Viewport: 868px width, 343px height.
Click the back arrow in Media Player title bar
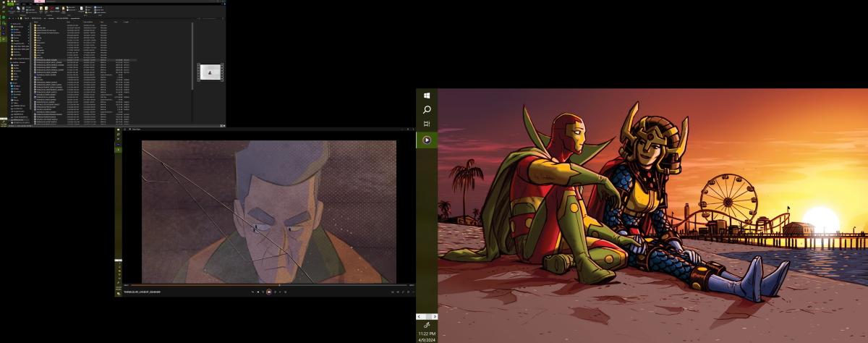coord(124,129)
